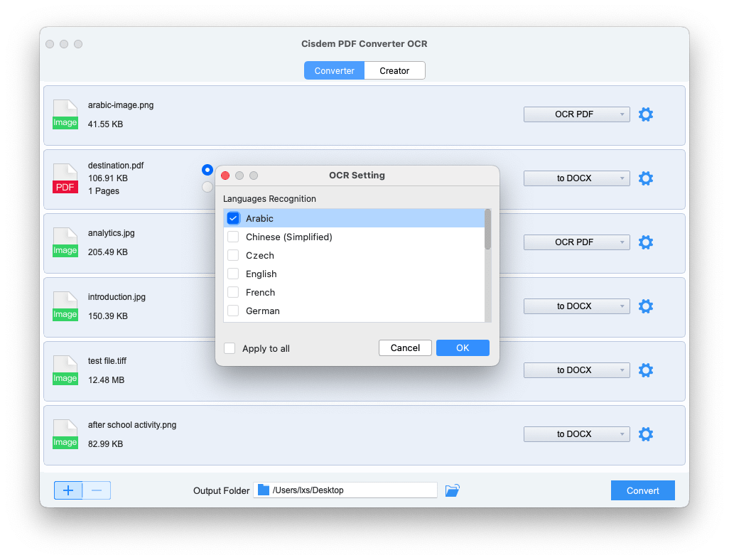Open OCR PDF format dropdown for analytics.jpg

tap(576, 242)
